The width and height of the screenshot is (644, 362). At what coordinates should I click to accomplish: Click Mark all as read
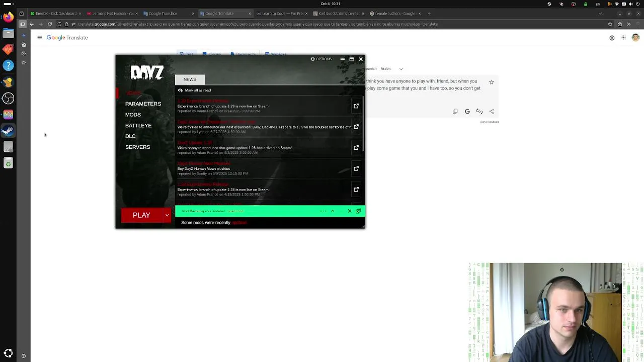(194, 90)
